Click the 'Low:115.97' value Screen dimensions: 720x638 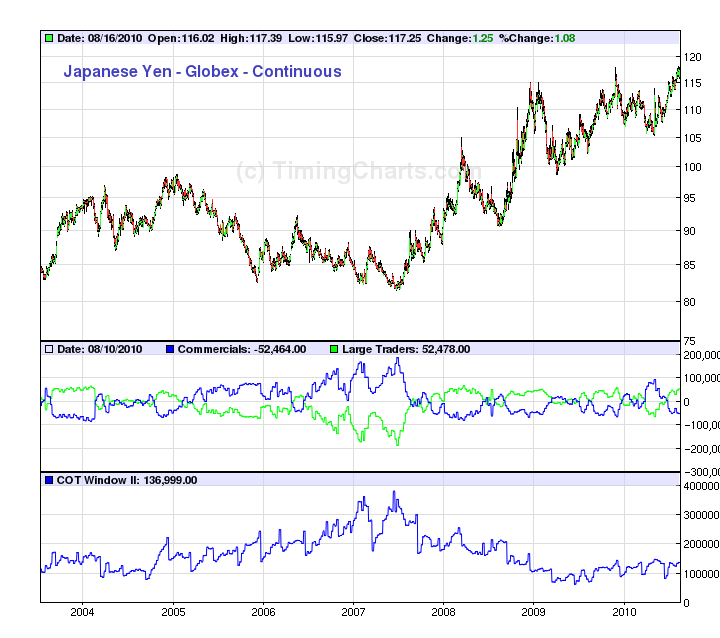(x=318, y=38)
